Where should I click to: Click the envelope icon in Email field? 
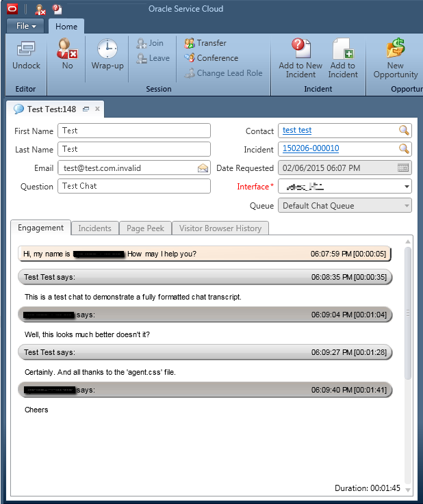point(203,168)
